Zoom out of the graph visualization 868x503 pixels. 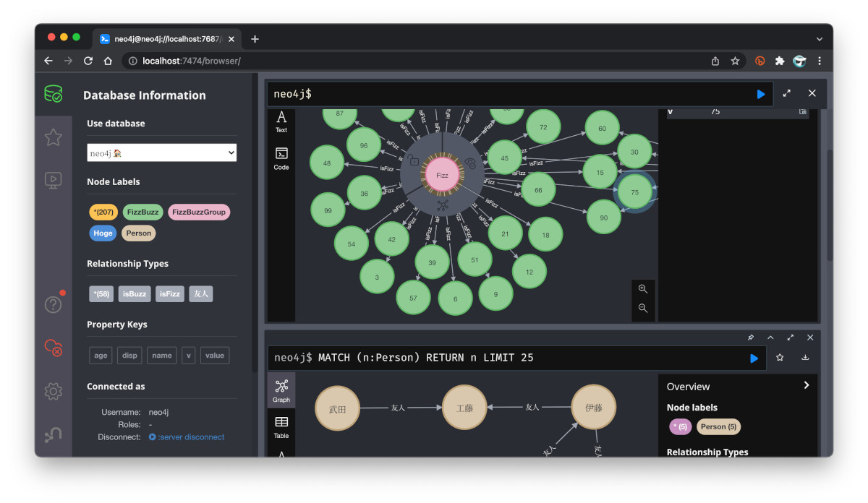point(642,309)
